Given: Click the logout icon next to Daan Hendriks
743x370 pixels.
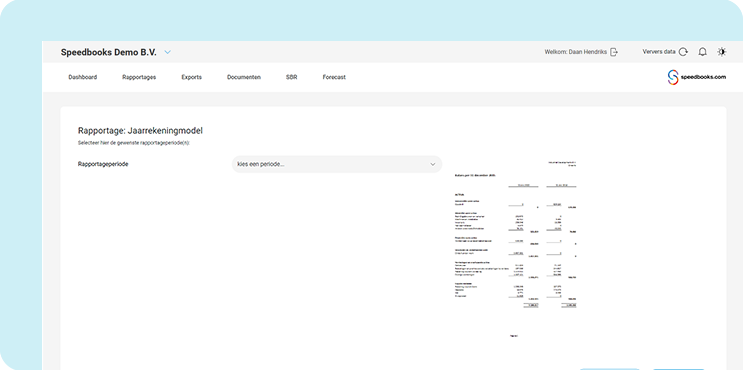Looking at the screenshot, I should coord(614,52).
